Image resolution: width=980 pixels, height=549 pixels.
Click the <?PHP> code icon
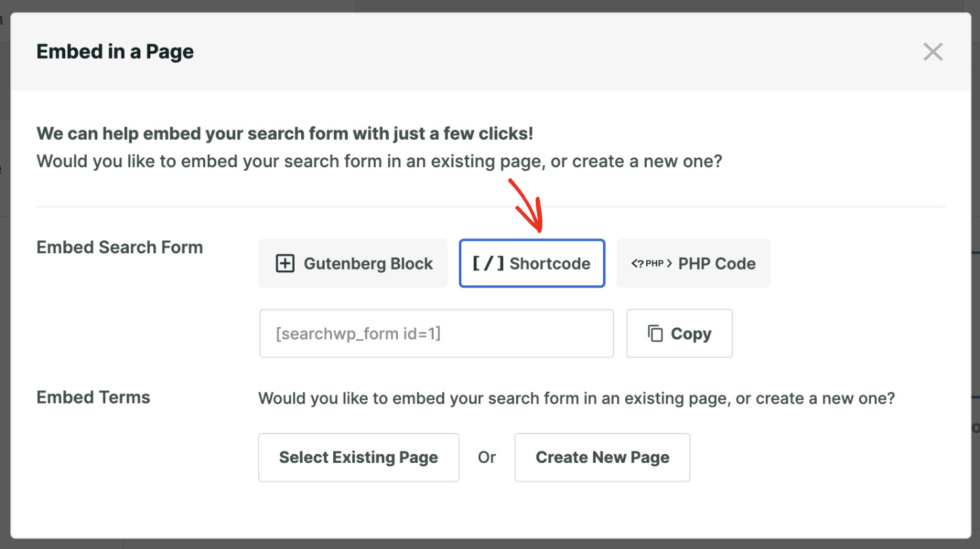point(652,263)
